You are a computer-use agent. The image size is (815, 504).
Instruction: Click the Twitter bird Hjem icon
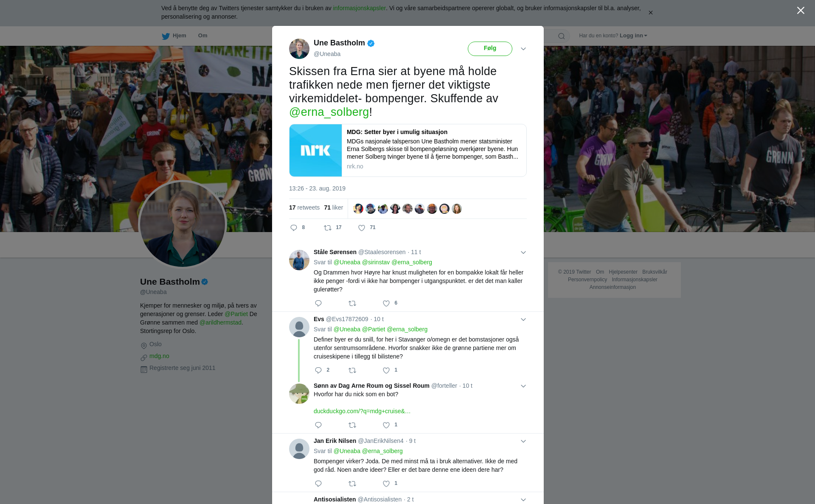[x=166, y=36]
